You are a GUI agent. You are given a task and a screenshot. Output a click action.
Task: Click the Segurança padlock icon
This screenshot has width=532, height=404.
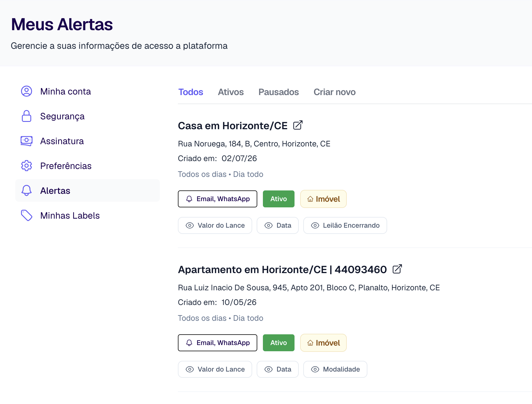[27, 116]
